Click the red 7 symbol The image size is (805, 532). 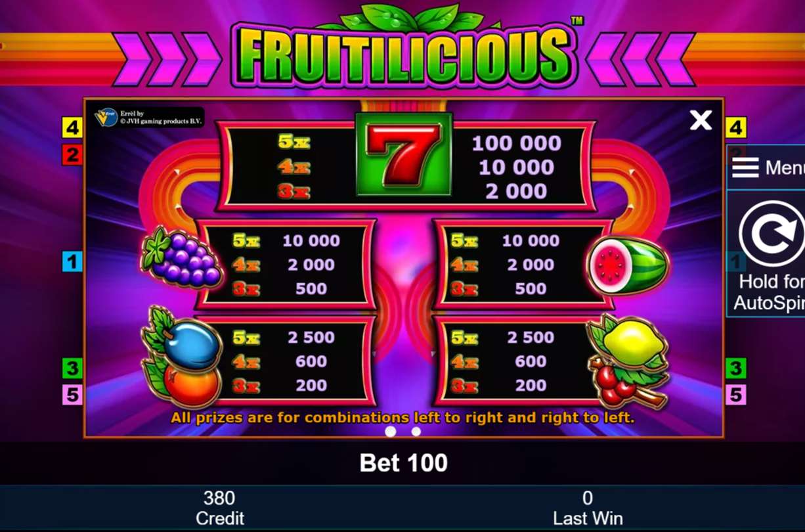[x=404, y=154]
